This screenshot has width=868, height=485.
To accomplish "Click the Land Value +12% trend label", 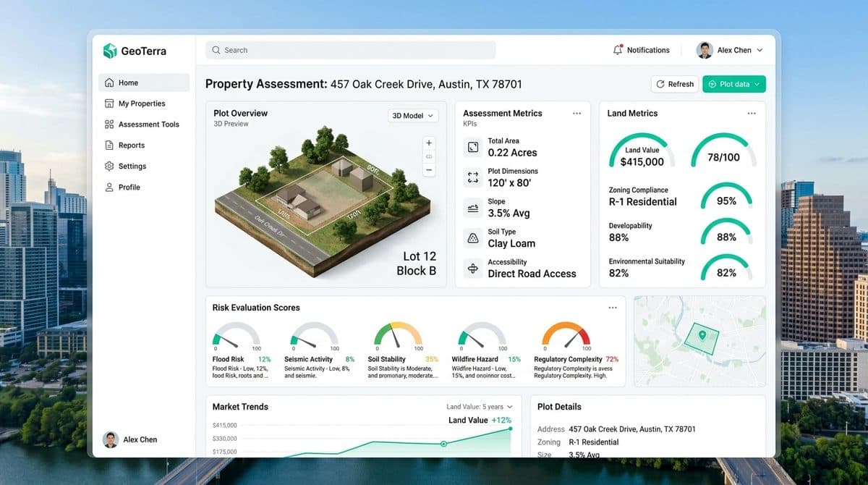I will pos(480,420).
